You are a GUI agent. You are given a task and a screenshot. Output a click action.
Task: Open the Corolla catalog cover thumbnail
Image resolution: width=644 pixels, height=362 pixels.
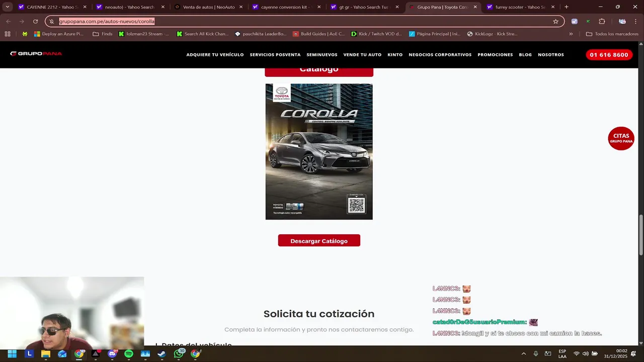click(319, 151)
